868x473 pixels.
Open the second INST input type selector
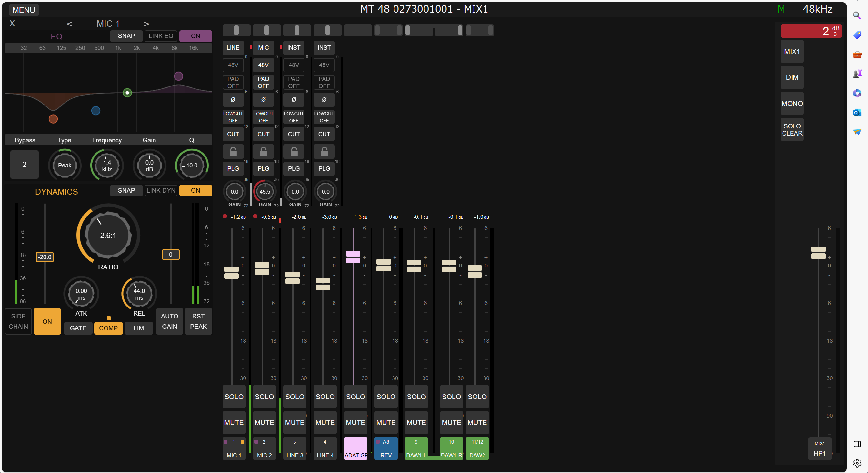pyautogui.click(x=324, y=47)
